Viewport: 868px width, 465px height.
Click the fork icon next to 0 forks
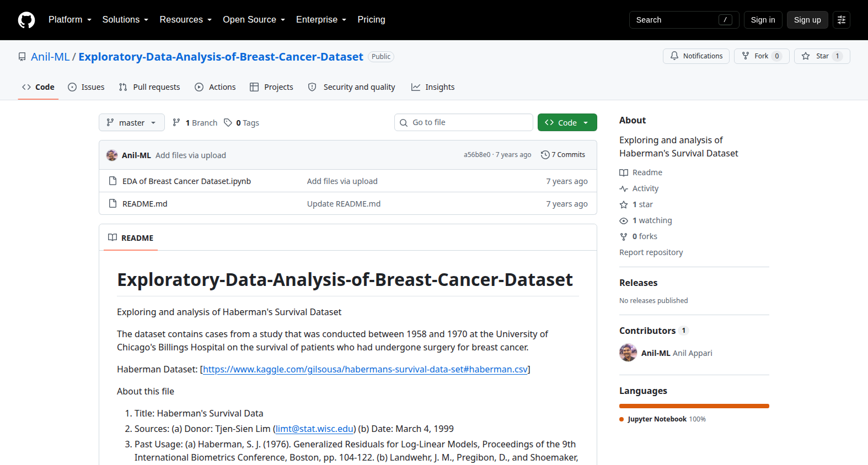[624, 236]
